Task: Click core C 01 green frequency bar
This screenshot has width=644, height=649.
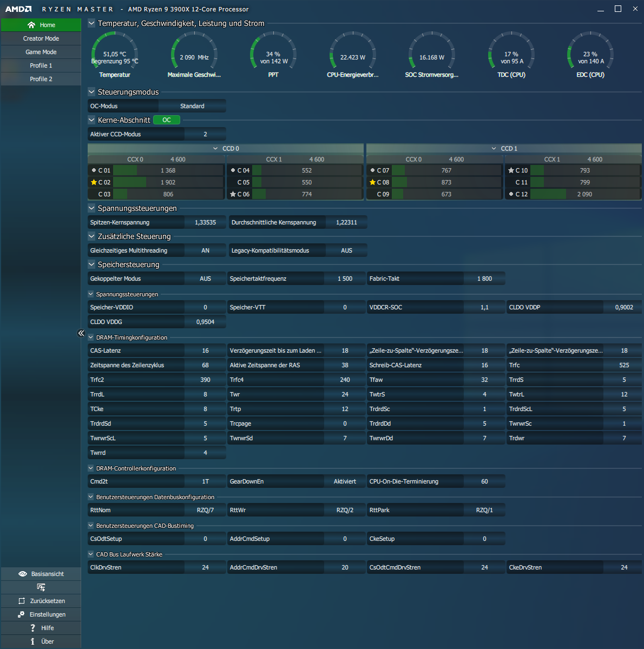Action: [x=125, y=170]
